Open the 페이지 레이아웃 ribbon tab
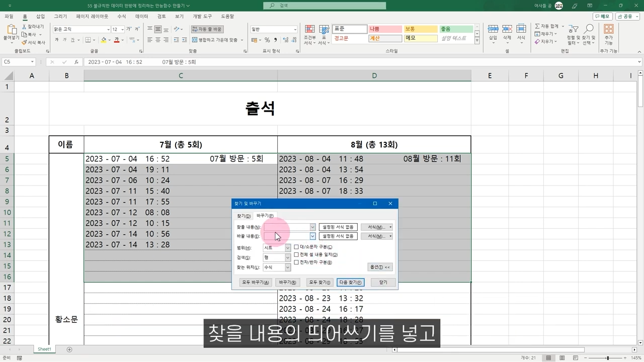The width and height of the screenshot is (644, 362). 92,17
